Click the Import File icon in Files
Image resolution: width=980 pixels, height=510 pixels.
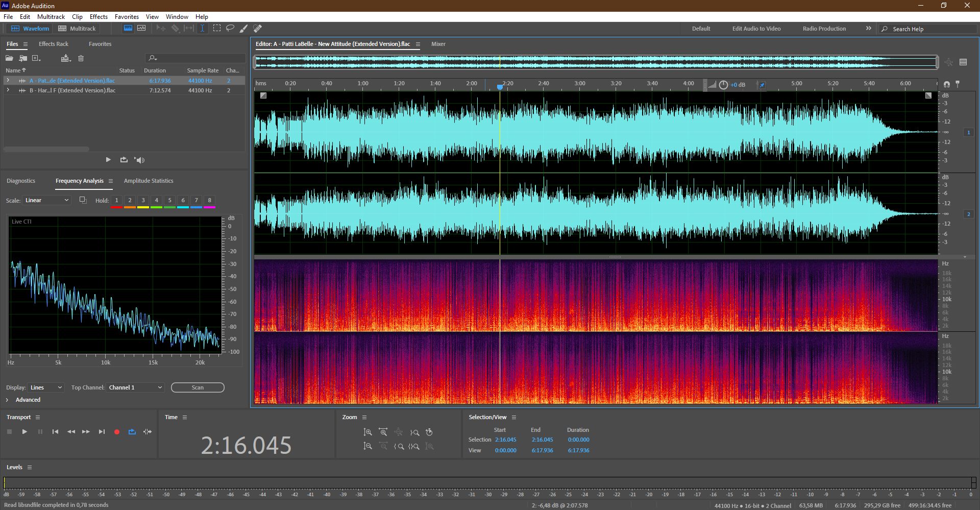(23, 58)
